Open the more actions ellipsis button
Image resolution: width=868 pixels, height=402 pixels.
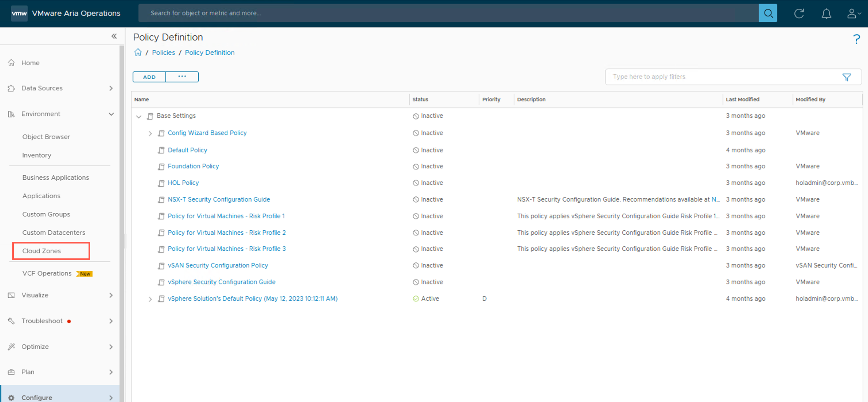182,77
